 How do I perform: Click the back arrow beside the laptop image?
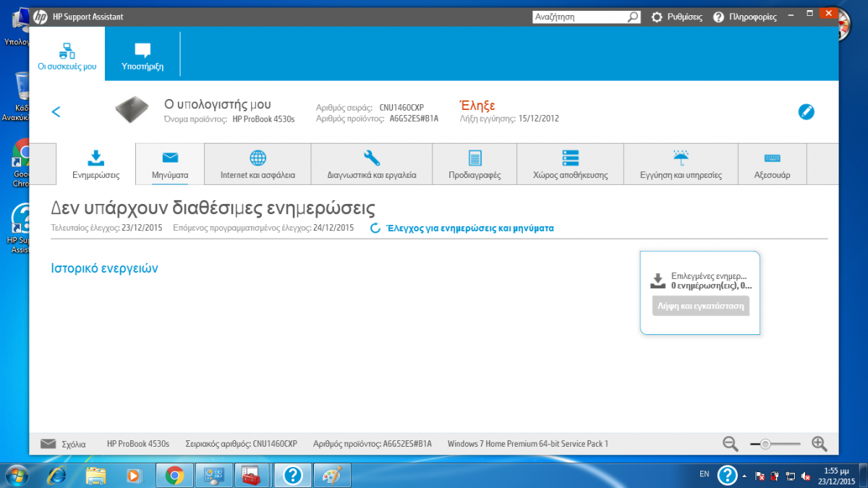[56, 111]
